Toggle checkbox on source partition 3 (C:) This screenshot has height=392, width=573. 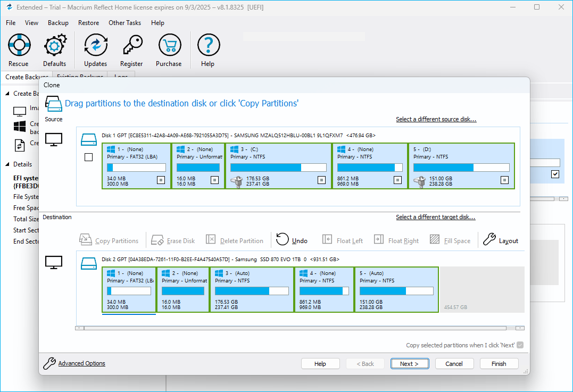click(x=321, y=180)
